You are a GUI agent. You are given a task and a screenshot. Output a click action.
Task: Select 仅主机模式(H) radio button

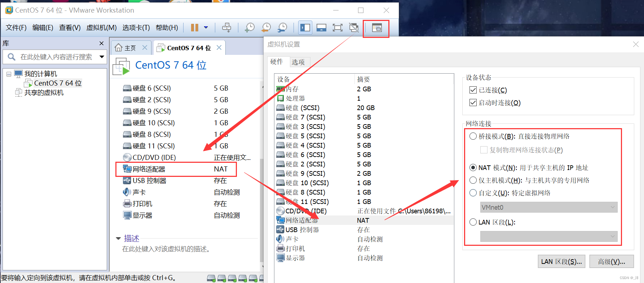[473, 180]
